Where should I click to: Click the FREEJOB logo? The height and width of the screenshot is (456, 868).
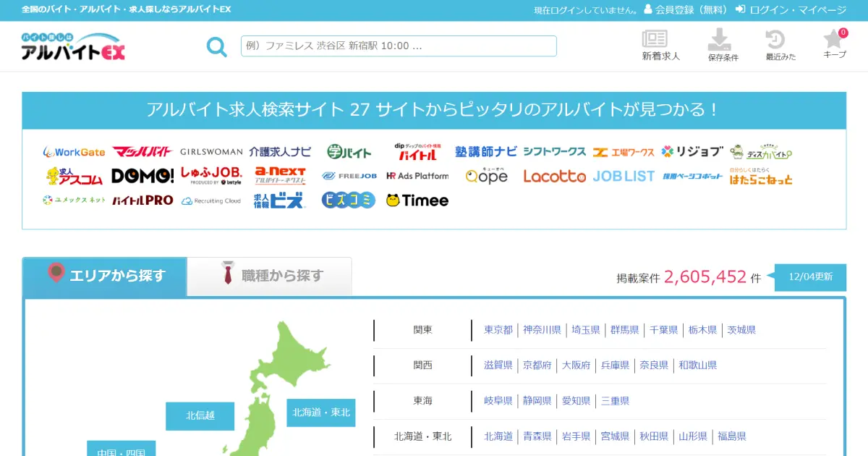349,176
